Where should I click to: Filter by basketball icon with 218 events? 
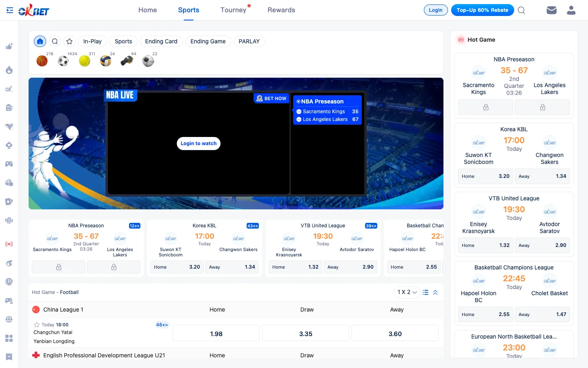42,61
